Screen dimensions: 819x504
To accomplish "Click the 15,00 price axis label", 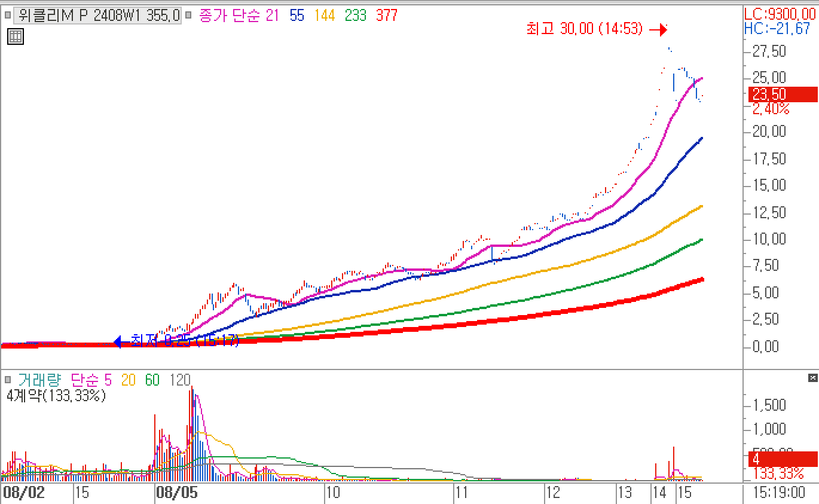I will click(x=769, y=185).
